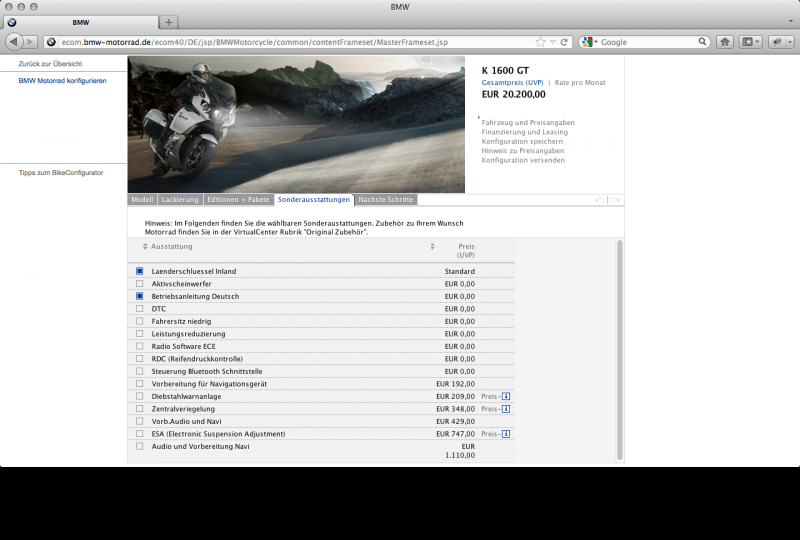
Task: Click the redo arrow in configurator
Action: 615,200
